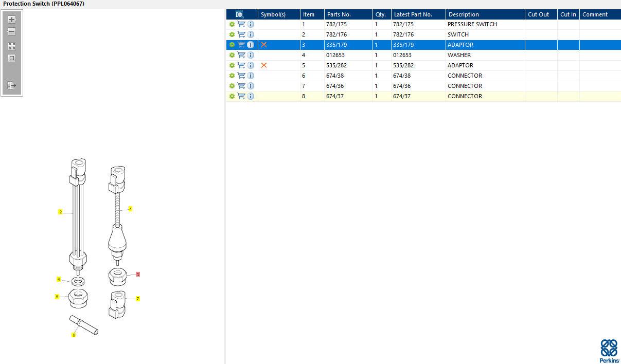Click the Perkins logo
Screen dimensions: 621x364
(609, 351)
